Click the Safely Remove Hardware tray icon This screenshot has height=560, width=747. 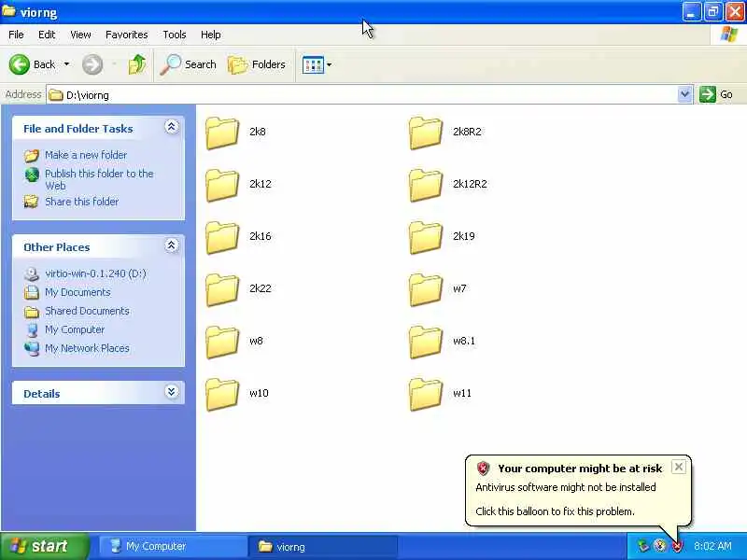click(642, 546)
